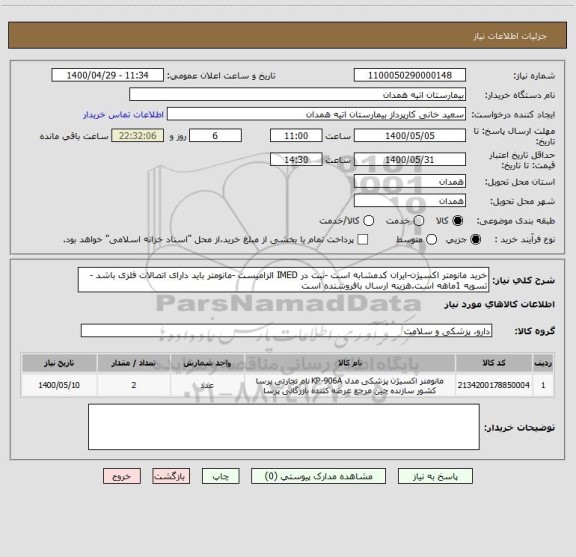
Task: Click the remaining time field 22:32:06
Action: point(138,136)
